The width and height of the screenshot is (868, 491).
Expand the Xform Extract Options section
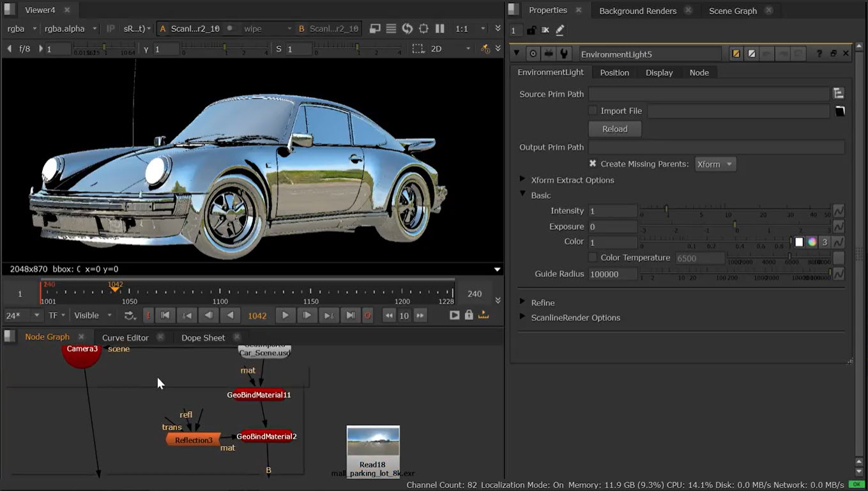522,180
